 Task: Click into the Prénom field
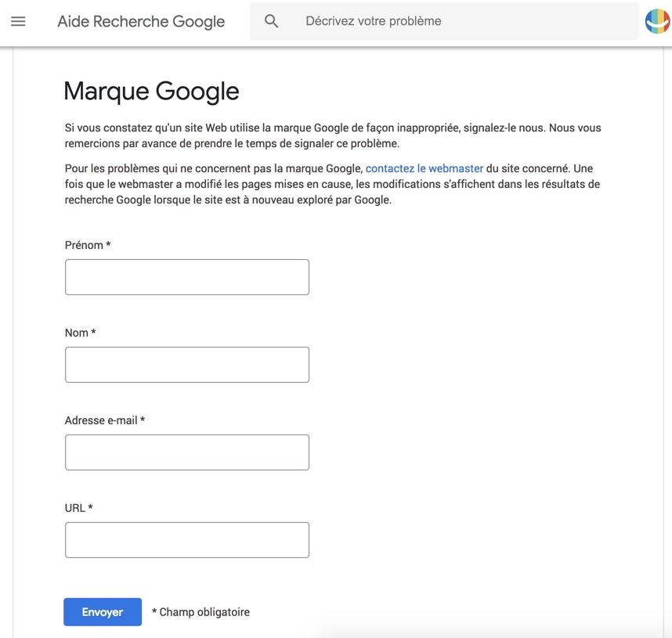point(187,277)
